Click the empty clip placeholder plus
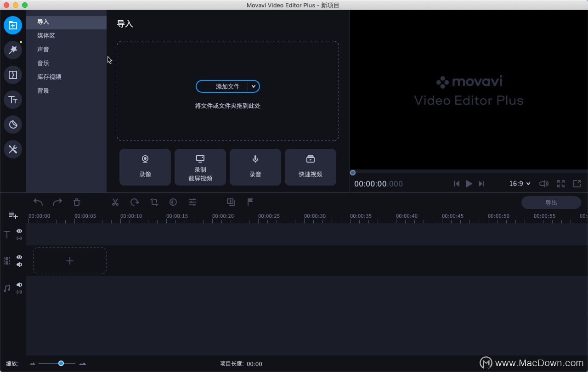The width and height of the screenshot is (588, 372). point(70,261)
